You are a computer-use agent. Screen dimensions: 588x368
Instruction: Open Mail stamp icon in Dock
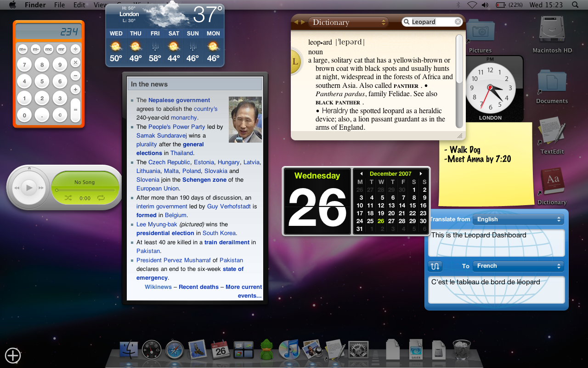(x=198, y=350)
